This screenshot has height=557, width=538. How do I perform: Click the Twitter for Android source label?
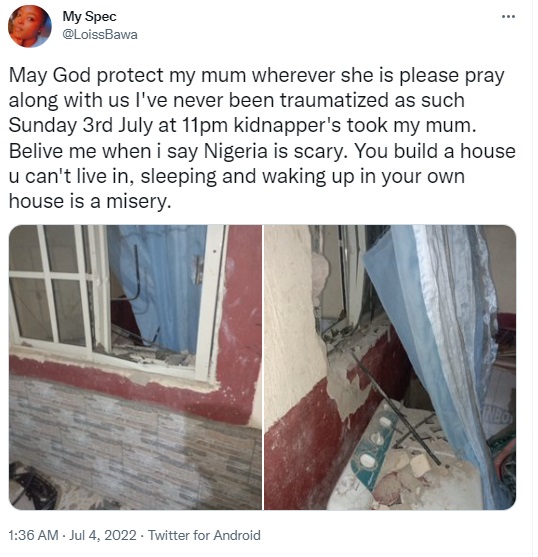click(x=204, y=535)
